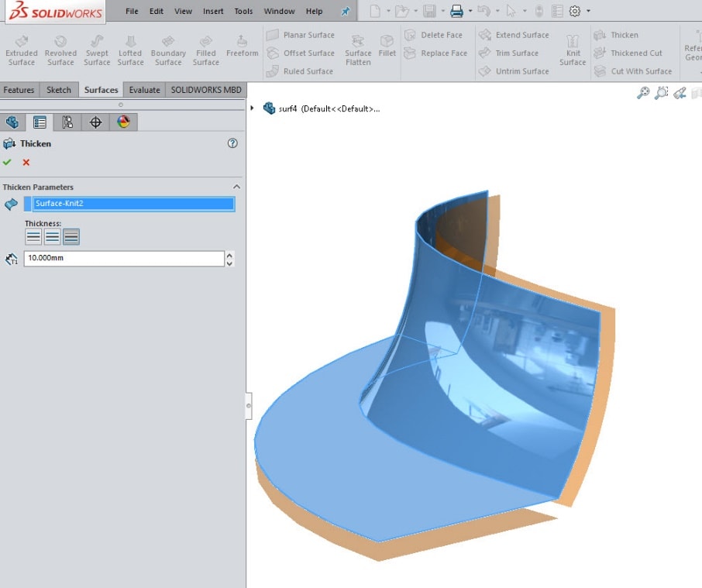
Task: Click the Thicken ribbon command
Action: click(615, 35)
